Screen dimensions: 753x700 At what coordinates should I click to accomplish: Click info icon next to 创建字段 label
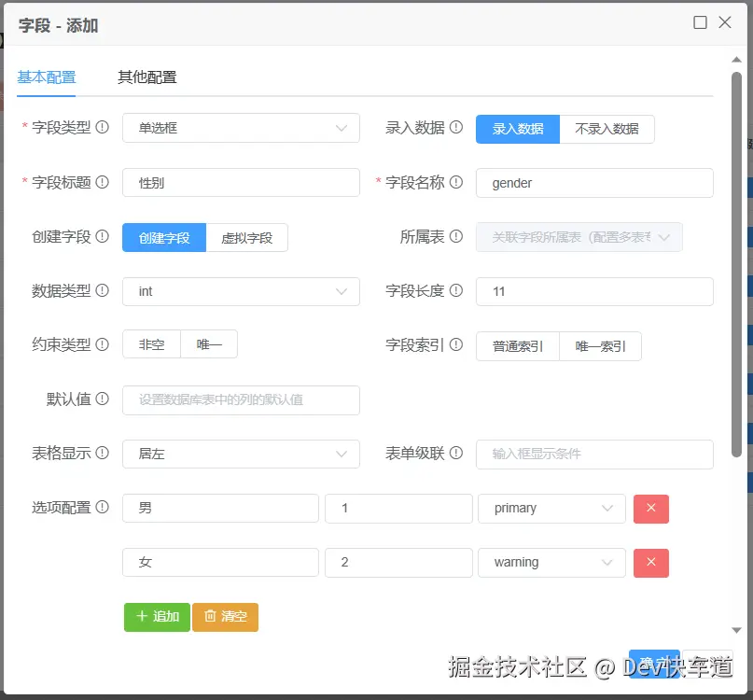tap(103, 236)
